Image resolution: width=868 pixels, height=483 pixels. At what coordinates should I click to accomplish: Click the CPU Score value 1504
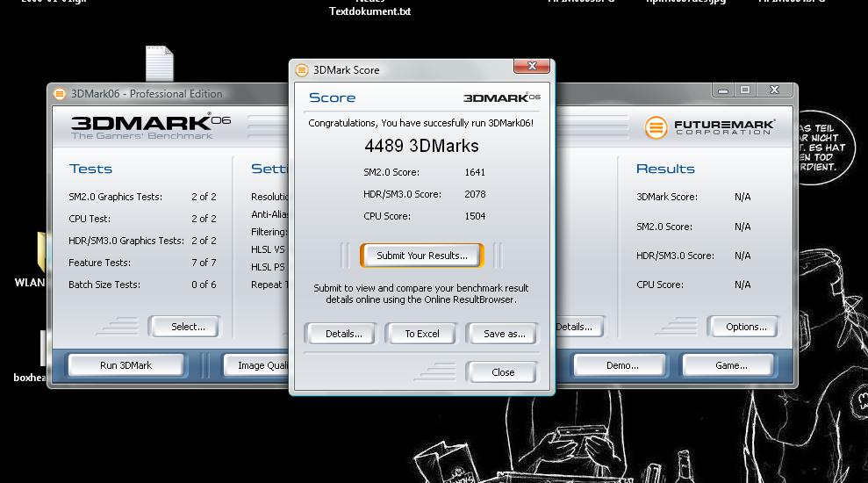(475, 216)
